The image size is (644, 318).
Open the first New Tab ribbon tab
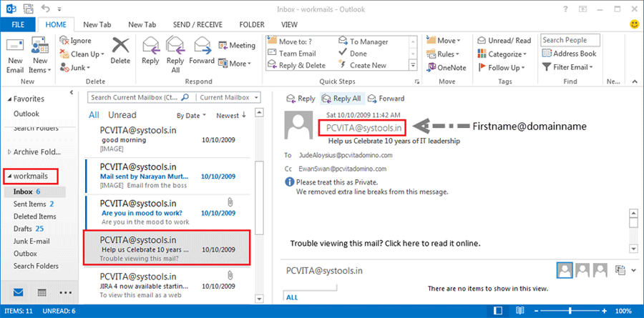(96, 24)
